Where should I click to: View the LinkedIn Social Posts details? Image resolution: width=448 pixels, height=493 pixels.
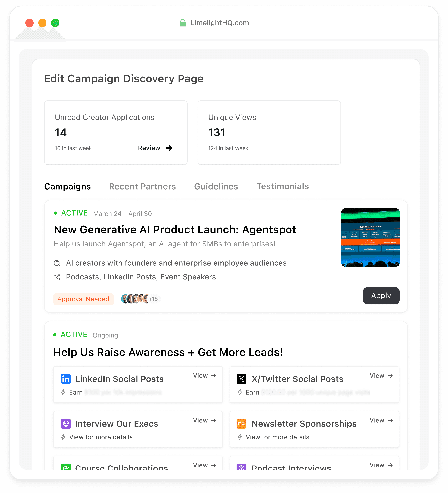coord(205,376)
